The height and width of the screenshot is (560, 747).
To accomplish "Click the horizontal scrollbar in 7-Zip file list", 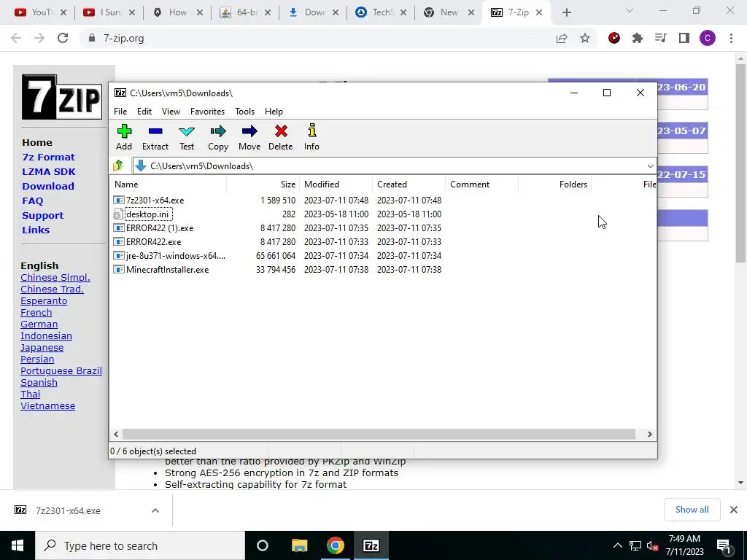I will [x=379, y=435].
